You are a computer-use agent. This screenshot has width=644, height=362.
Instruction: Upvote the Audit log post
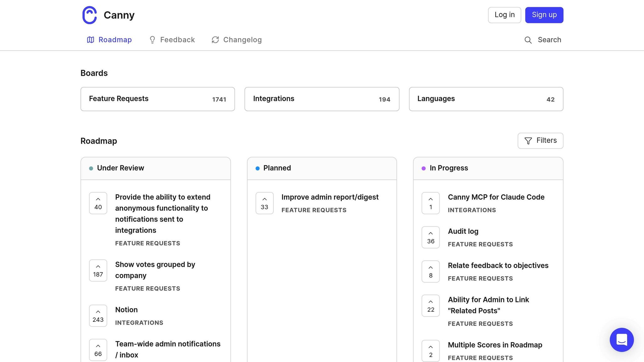tap(430, 237)
